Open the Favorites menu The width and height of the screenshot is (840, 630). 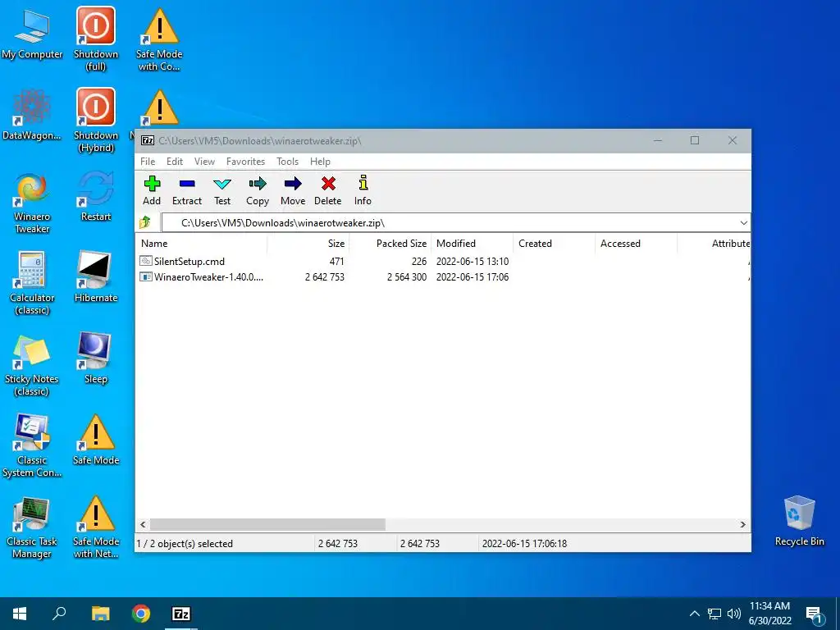click(x=245, y=162)
